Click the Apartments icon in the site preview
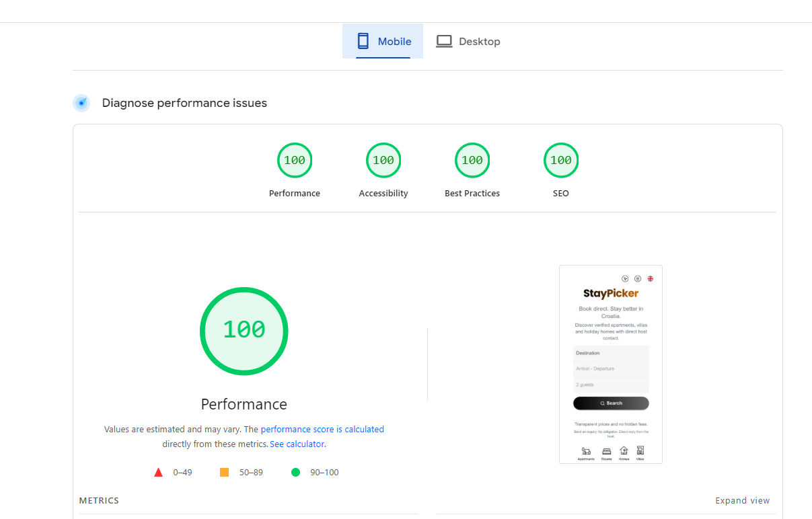The height and width of the screenshot is (519, 812). 586,450
